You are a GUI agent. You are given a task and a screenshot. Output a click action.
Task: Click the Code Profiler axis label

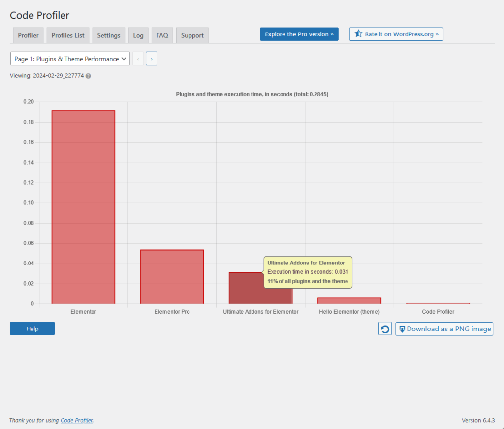(438, 312)
